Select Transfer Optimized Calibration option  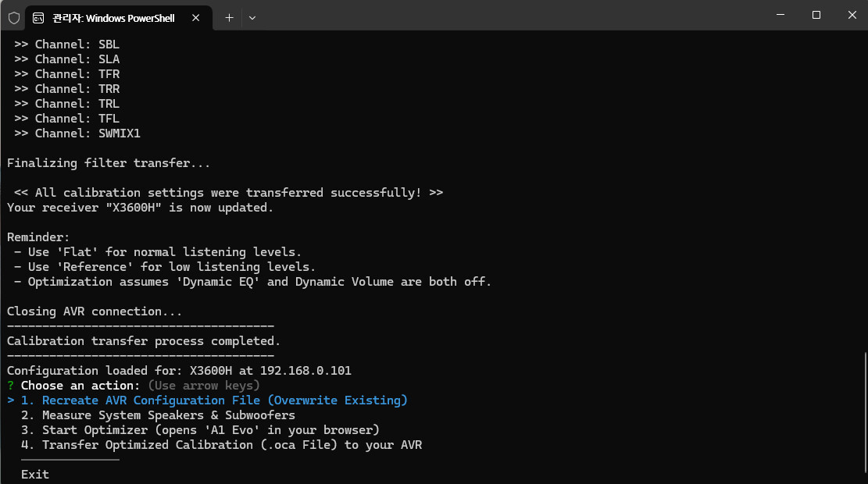[x=221, y=445]
